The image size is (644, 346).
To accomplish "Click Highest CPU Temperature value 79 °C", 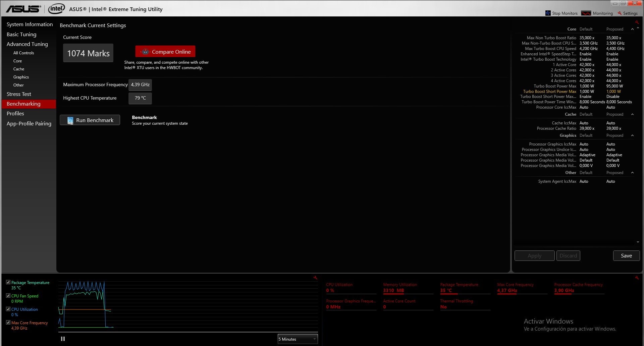I will pos(140,98).
